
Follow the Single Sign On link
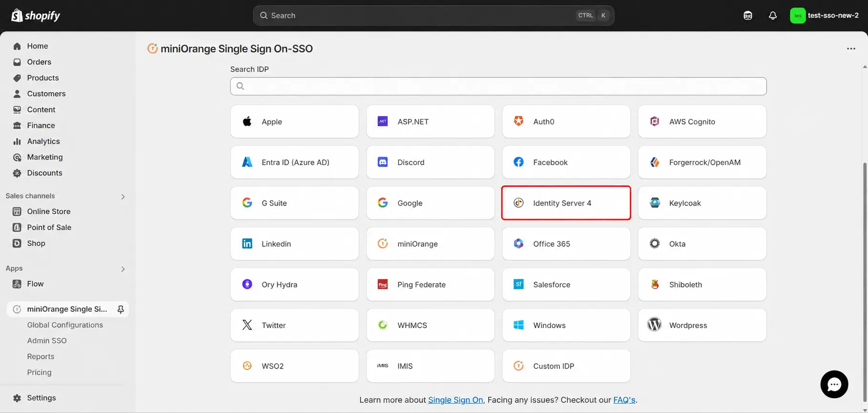pos(455,400)
